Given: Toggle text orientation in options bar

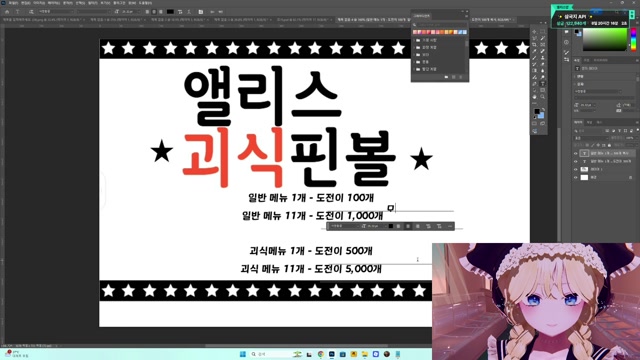Looking at the screenshot, I should click(31, 12).
